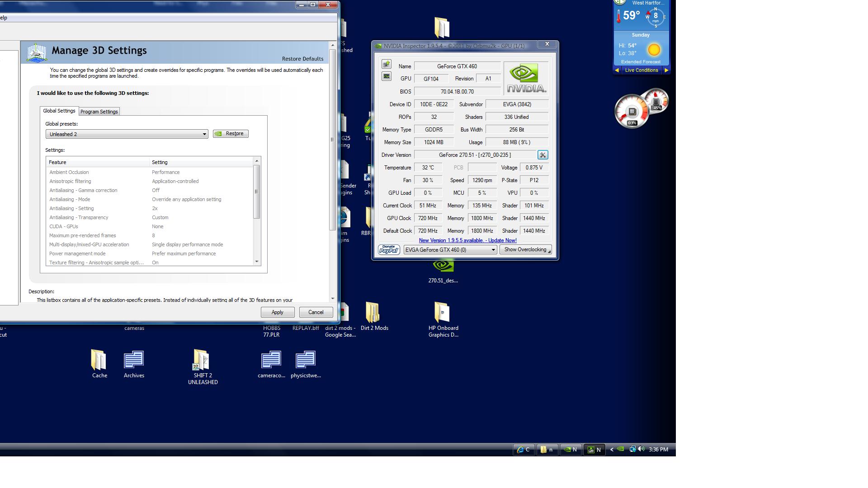868x488 pixels.
Task: Open the Extended Forecast link in weather gadget
Action: [641, 62]
